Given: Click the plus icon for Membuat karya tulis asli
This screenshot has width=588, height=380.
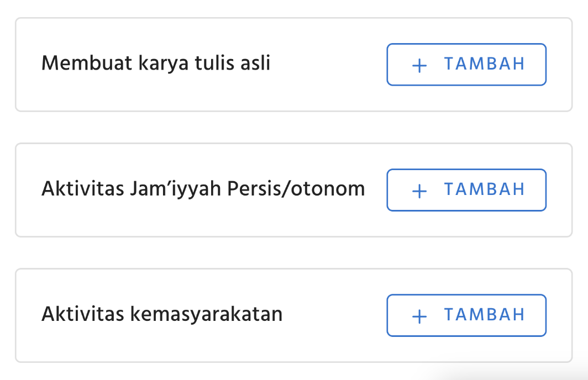Looking at the screenshot, I should (x=419, y=65).
